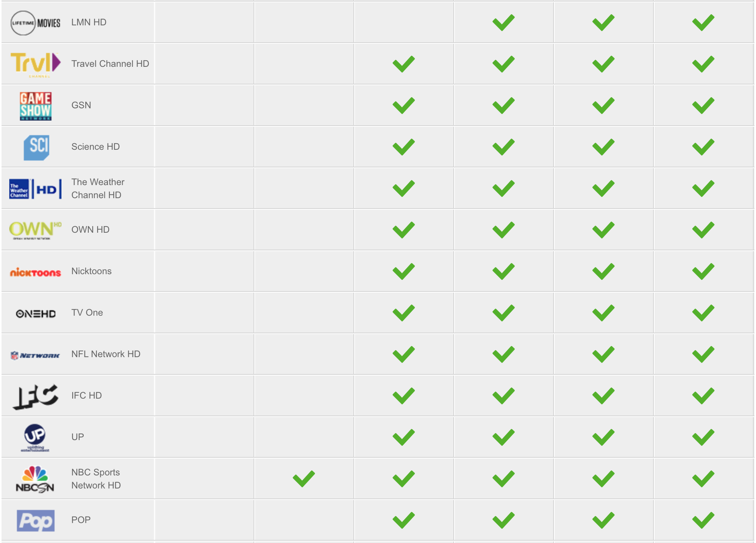Click the ONE HD channel logo

(x=36, y=314)
